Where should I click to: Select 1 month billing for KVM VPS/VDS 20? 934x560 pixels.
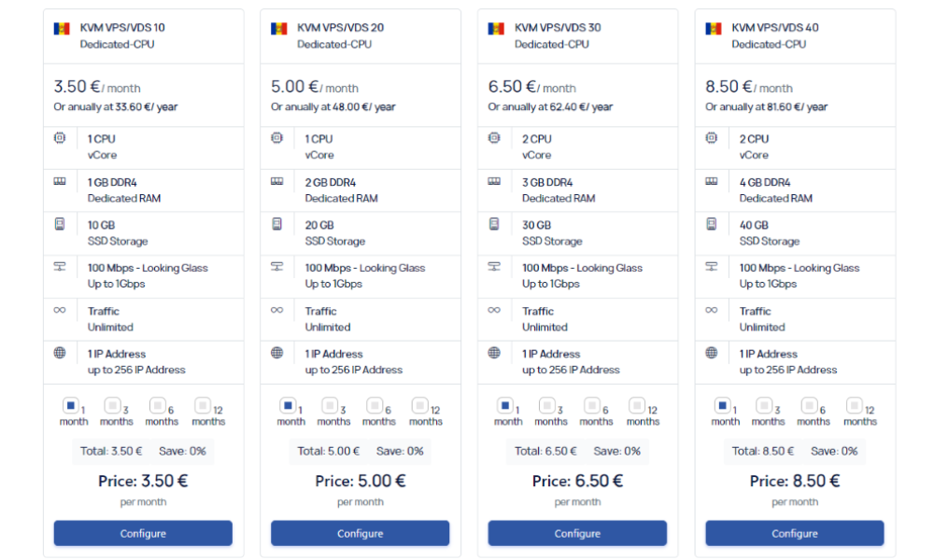coord(288,405)
